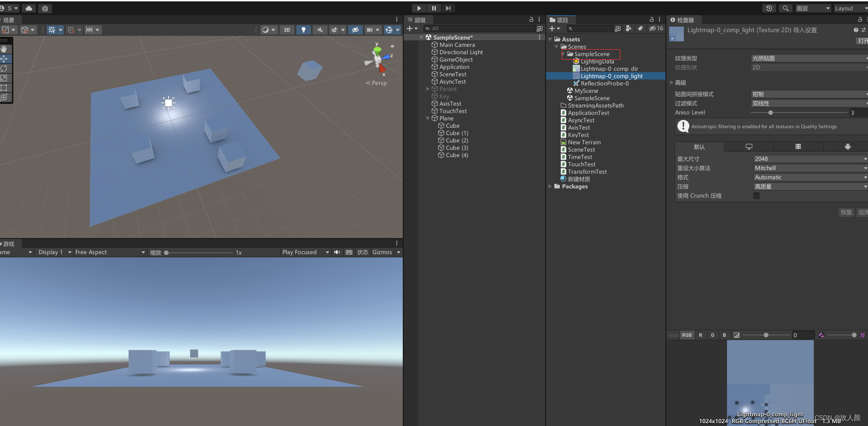The image size is (868, 426).
Task: Open scene camera settings dropdown
Action: click(373, 30)
